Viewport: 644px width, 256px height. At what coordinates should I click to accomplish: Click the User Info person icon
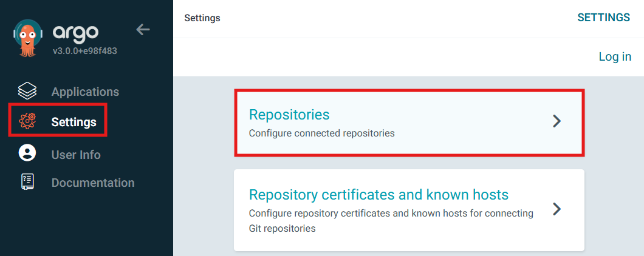27,153
